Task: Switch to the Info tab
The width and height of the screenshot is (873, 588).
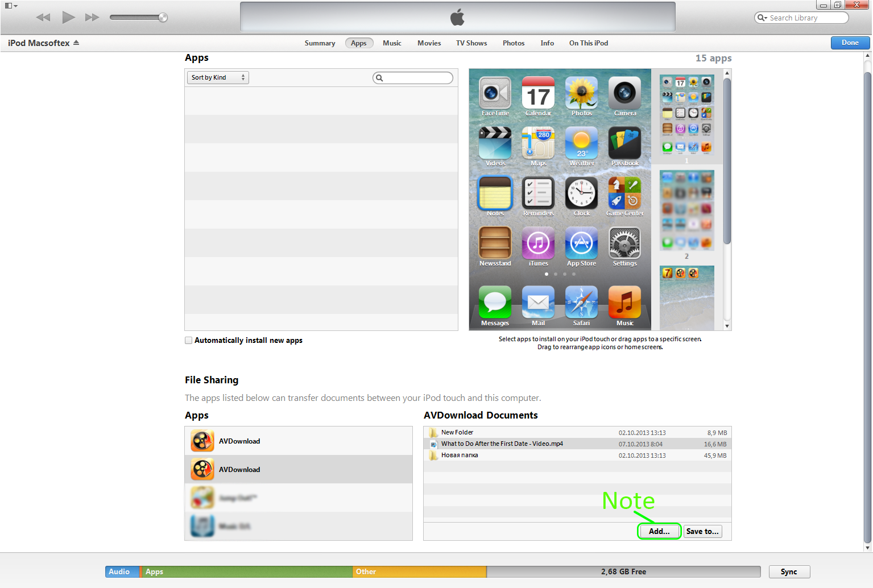Action: (x=547, y=43)
